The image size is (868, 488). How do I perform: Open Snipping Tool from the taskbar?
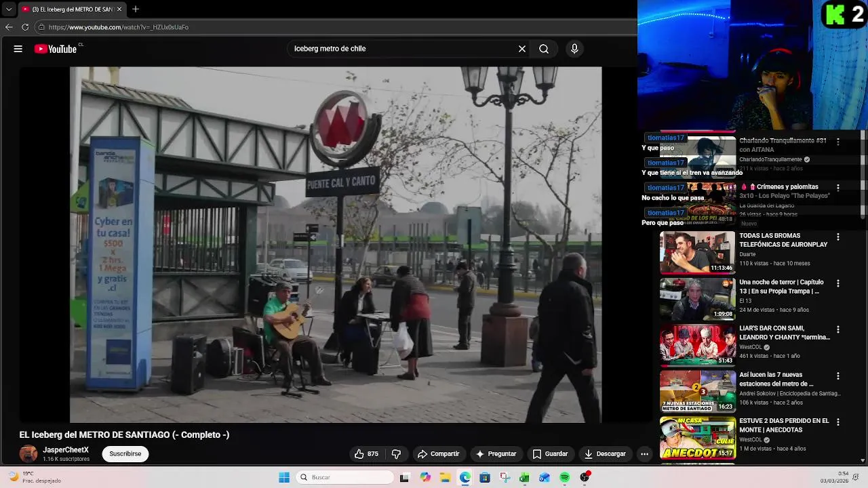(505, 478)
